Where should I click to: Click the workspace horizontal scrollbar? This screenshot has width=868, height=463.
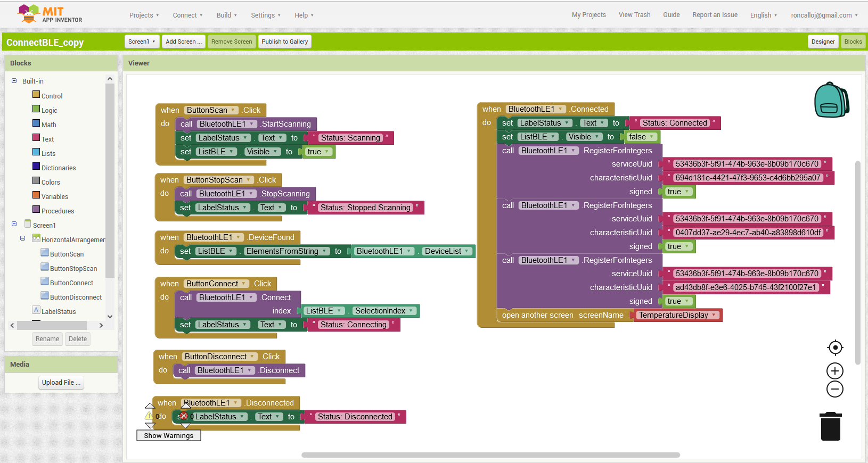coord(490,455)
